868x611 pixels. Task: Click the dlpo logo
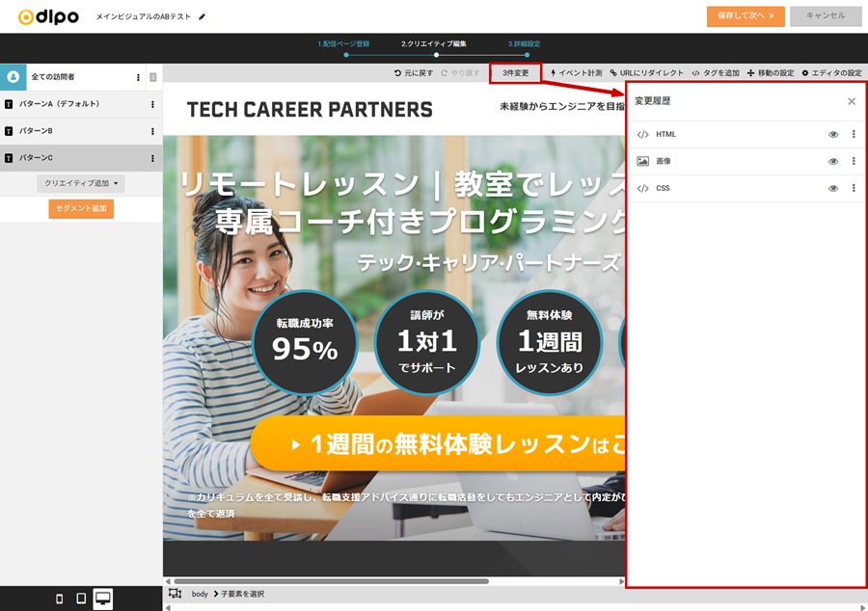[x=49, y=16]
